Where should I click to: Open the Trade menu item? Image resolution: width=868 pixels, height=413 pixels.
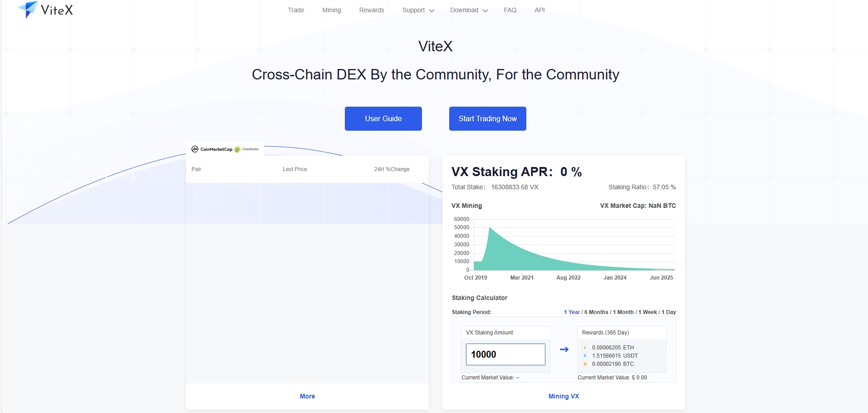pos(296,10)
